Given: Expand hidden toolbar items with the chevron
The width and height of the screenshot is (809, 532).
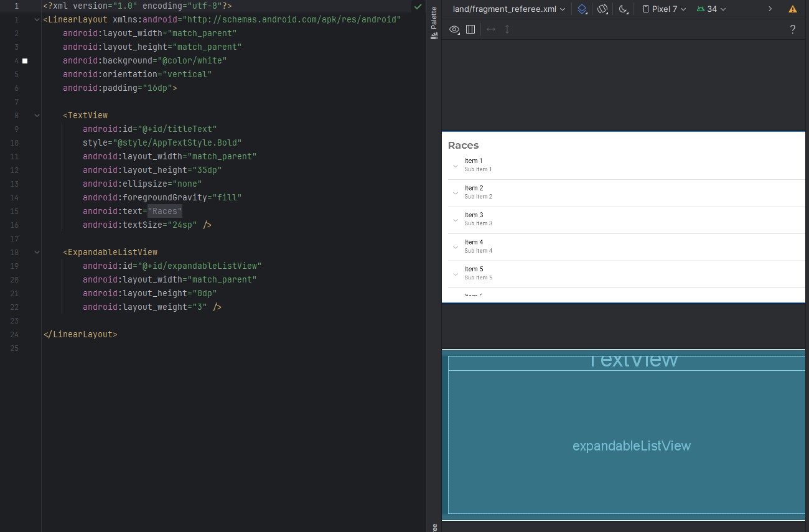Looking at the screenshot, I should click(770, 9).
